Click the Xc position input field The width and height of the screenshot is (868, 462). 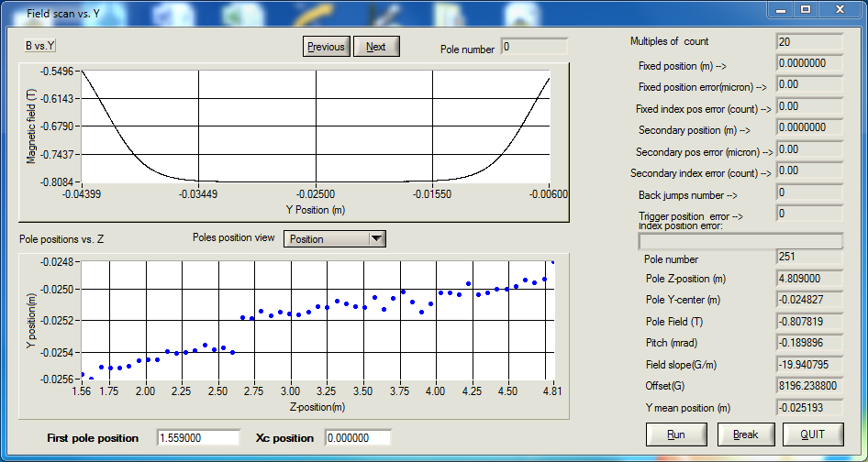pyautogui.click(x=358, y=438)
